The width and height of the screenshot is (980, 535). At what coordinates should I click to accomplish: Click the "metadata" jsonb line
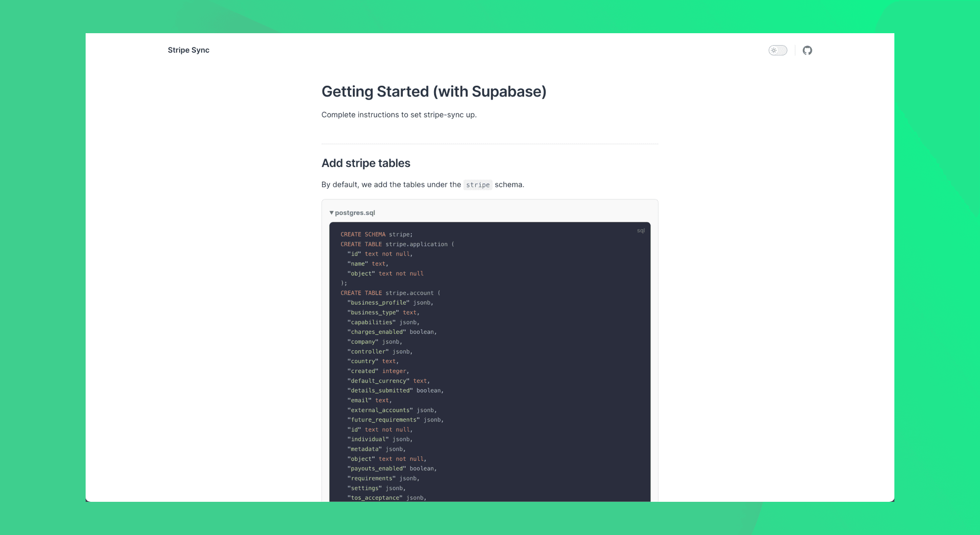377,449
